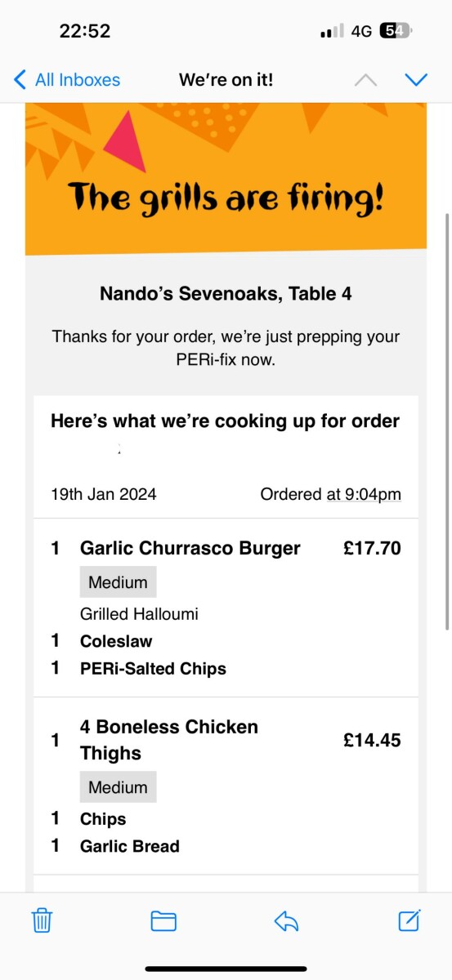Tap the 19th Jan 2024 date
The image size is (452, 980).
(x=104, y=494)
